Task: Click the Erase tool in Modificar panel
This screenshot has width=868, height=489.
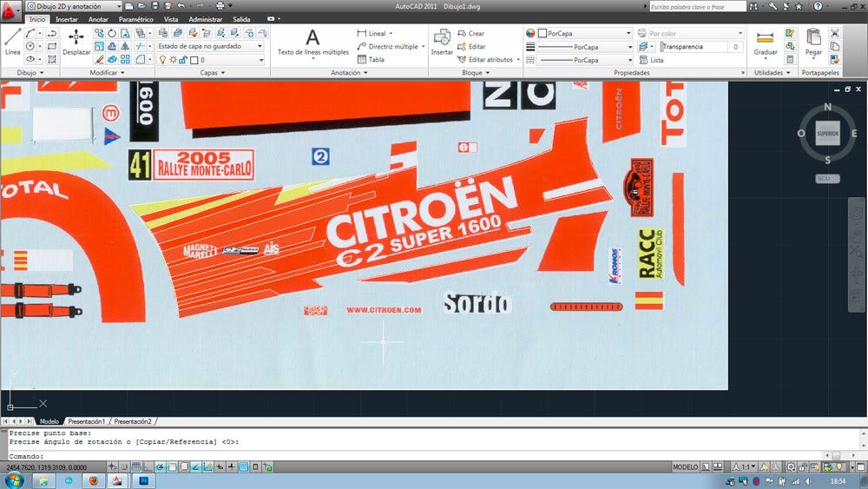Action: coord(99,59)
